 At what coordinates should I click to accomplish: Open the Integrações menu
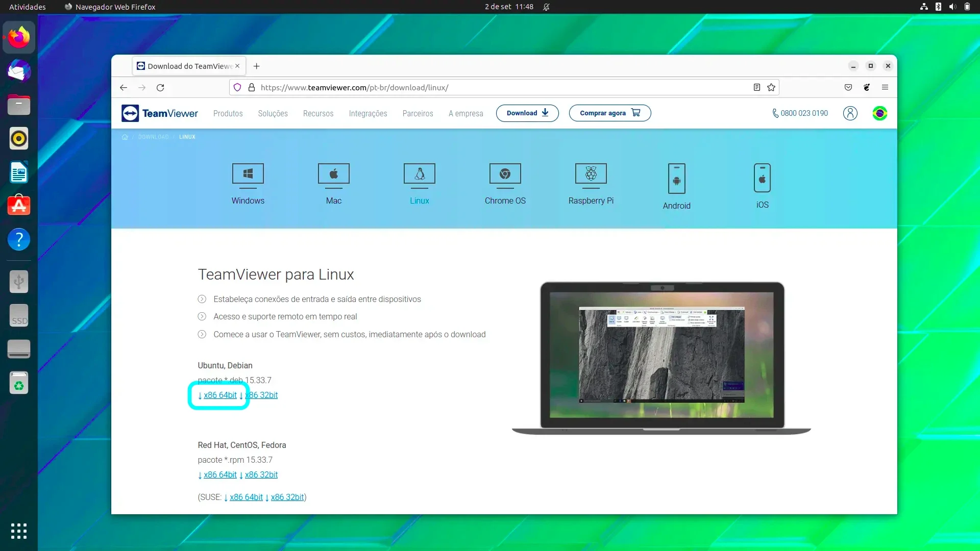[368, 113]
